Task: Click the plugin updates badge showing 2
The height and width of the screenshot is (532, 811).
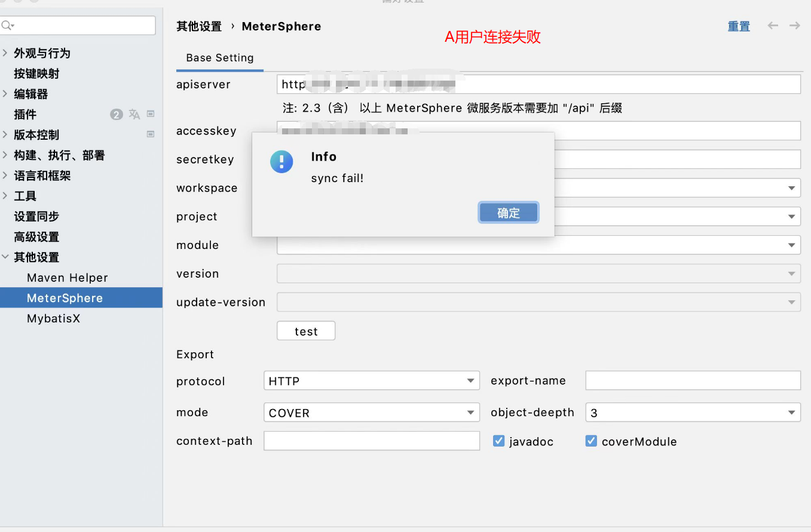Action: [116, 114]
